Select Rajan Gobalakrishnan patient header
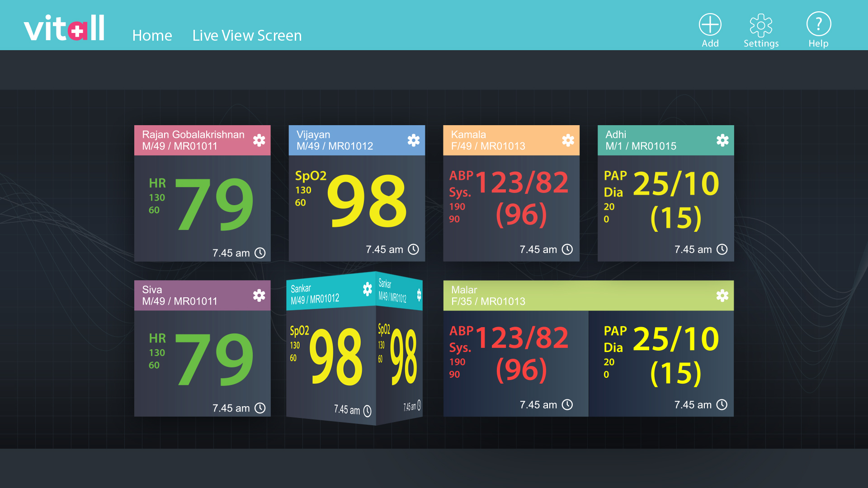The image size is (868, 488). point(203,140)
